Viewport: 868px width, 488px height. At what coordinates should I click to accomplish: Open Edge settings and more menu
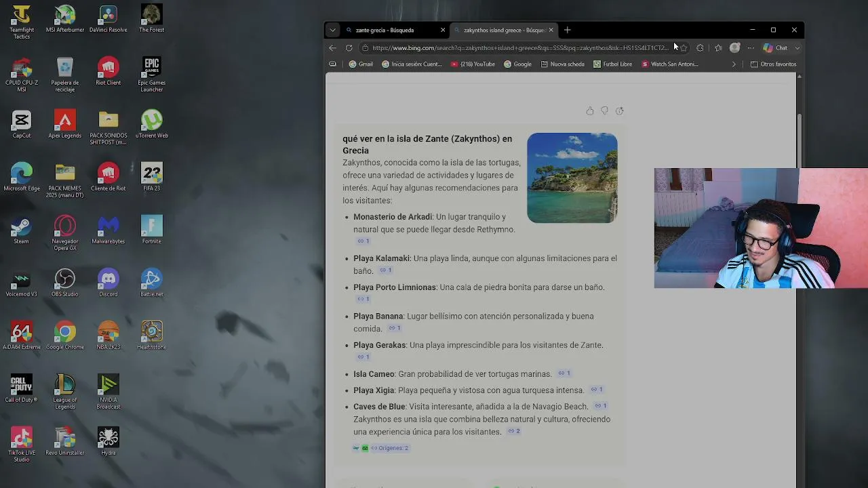(x=751, y=48)
